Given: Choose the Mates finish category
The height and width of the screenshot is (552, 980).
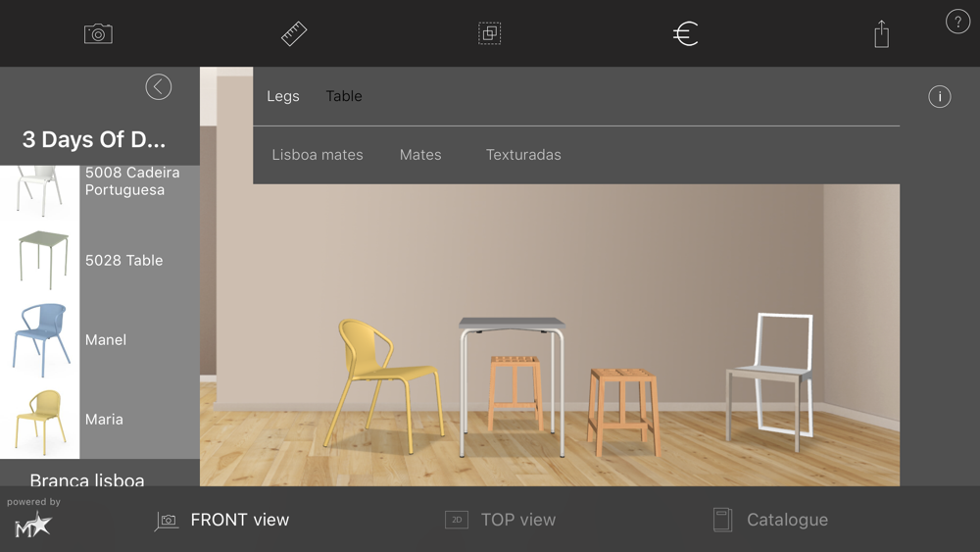Looking at the screenshot, I should point(420,155).
